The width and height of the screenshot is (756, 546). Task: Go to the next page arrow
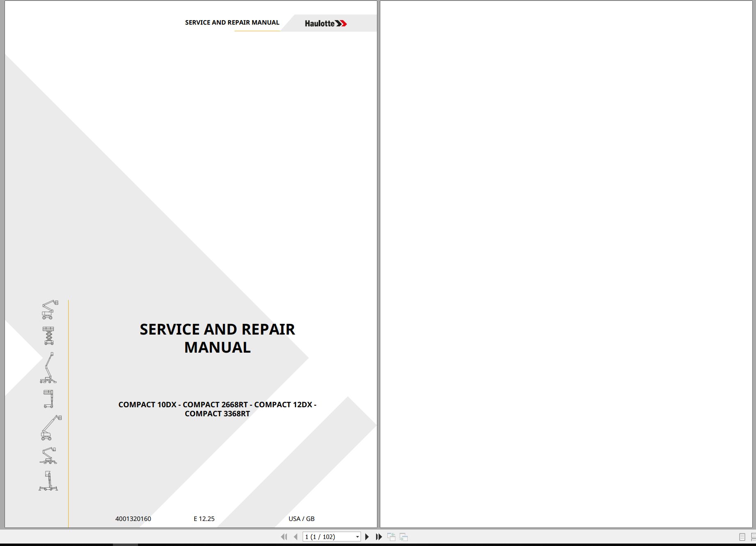367,537
